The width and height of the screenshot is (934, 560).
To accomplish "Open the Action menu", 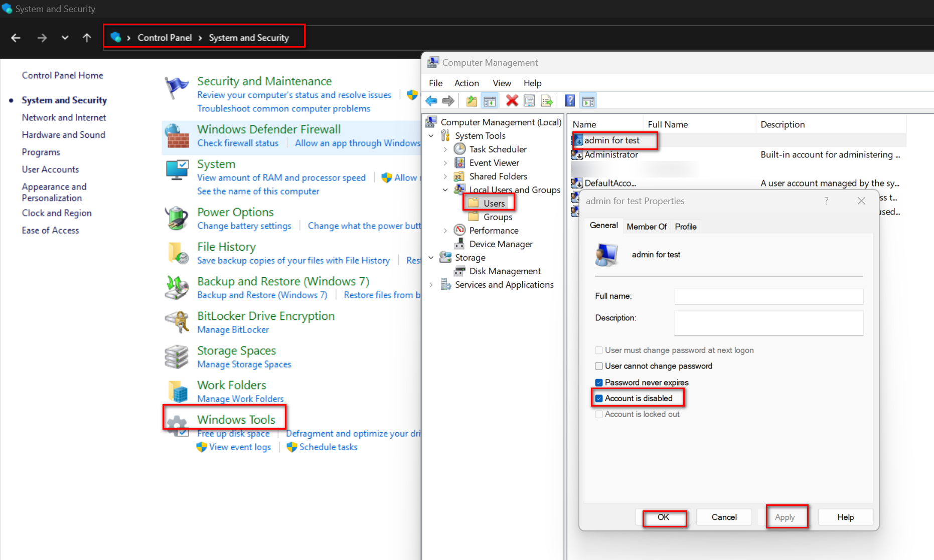I will coord(466,83).
